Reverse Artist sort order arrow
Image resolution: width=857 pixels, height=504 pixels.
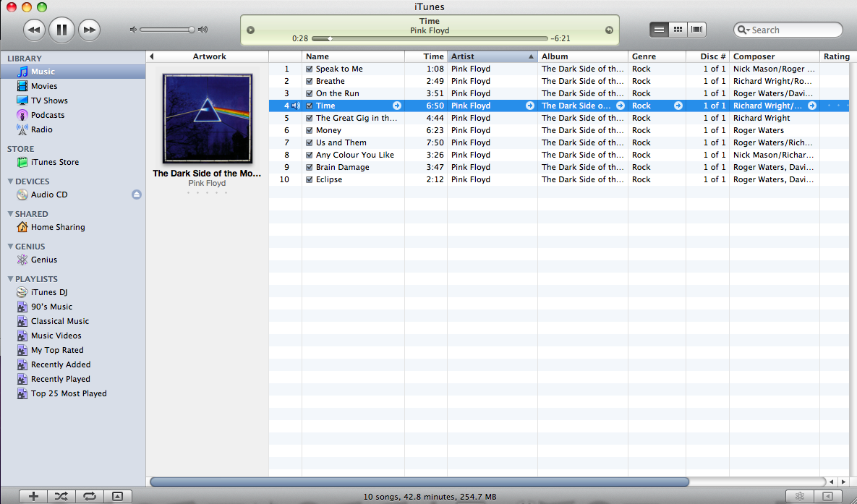(x=530, y=56)
